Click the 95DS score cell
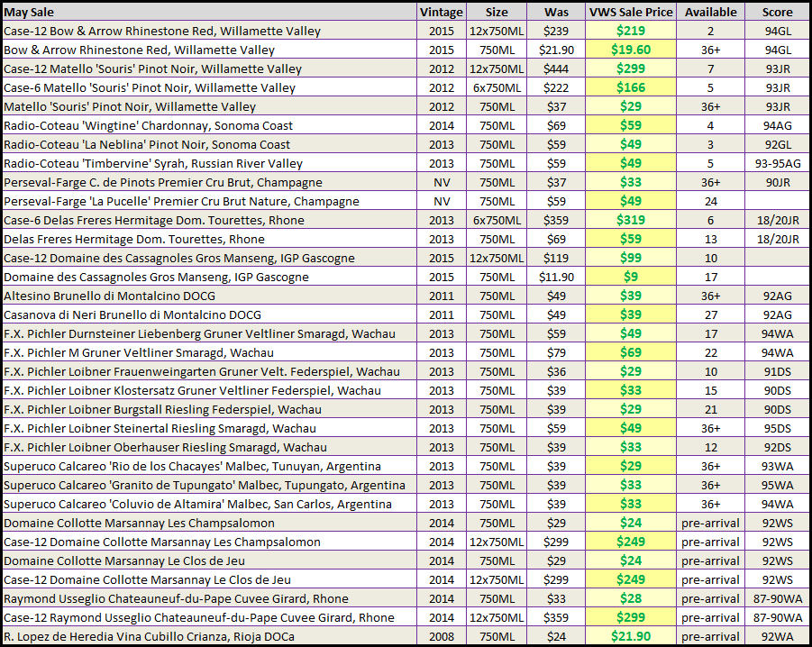The width and height of the screenshot is (812, 647). [778, 429]
